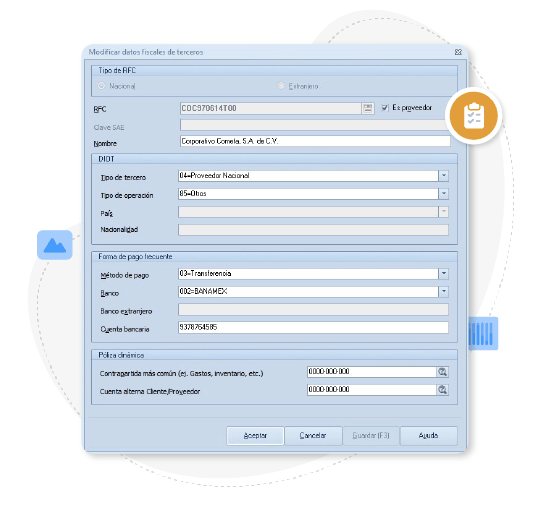Click the blue barcode icon
The image size is (548, 506).
[x=483, y=333]
